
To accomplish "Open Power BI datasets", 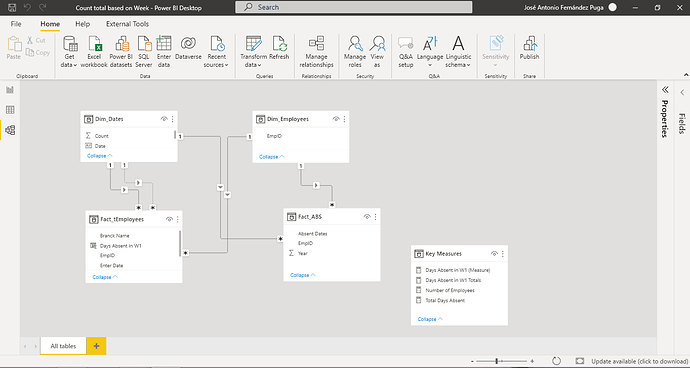I will [121, 52].
